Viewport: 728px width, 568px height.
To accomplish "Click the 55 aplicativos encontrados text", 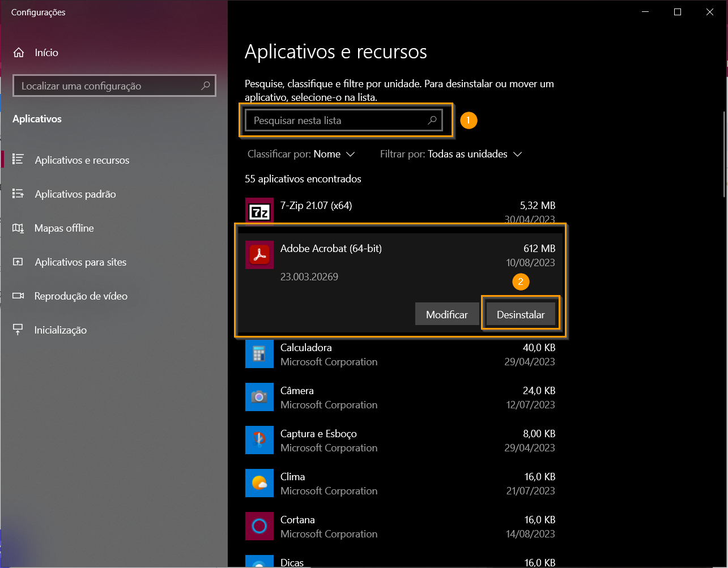I will [303, 179].
